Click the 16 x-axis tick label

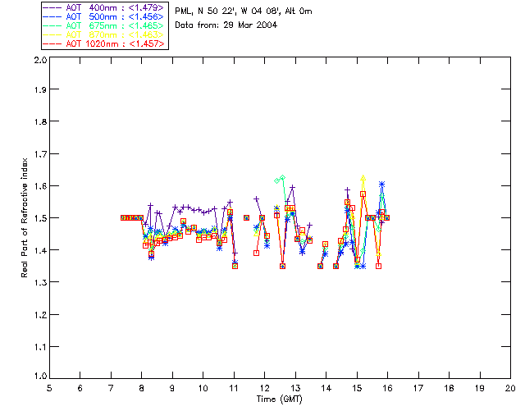coord(388,388)
